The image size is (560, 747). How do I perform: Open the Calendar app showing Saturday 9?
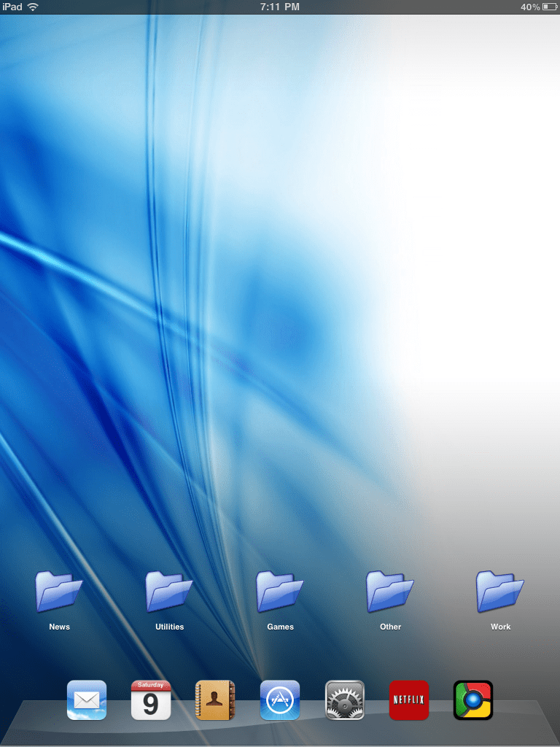coord(151,700)
